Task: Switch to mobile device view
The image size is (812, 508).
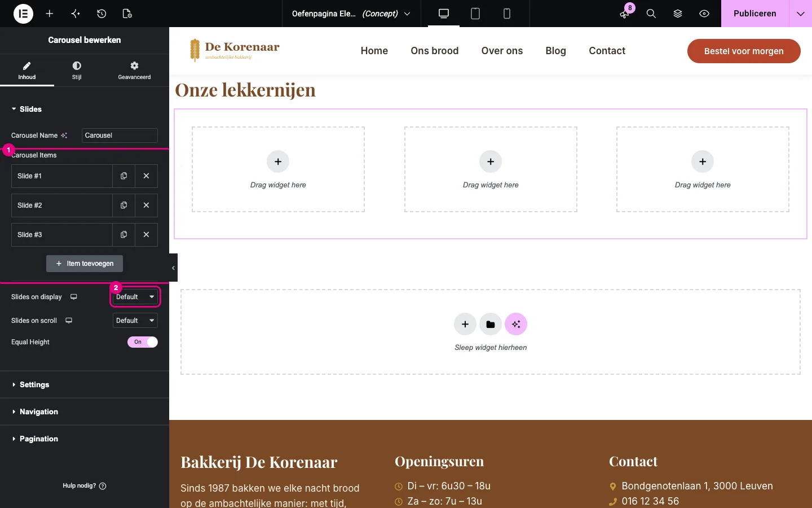Action: 507,14
